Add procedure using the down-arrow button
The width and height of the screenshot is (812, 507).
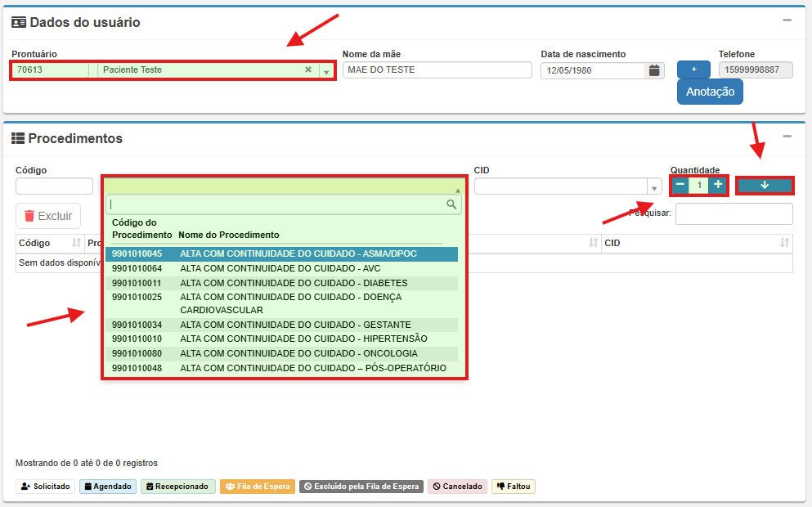[x=765, y=186]
